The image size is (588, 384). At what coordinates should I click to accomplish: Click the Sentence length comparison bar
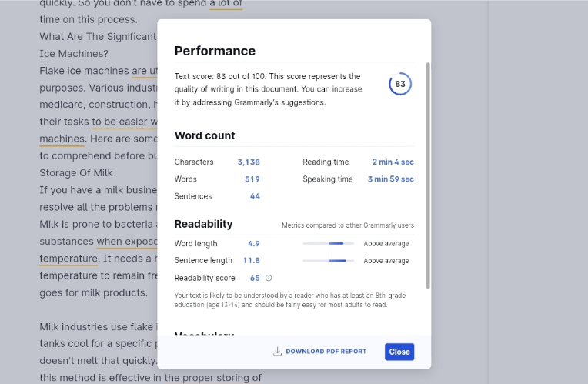tap(328, 261)
